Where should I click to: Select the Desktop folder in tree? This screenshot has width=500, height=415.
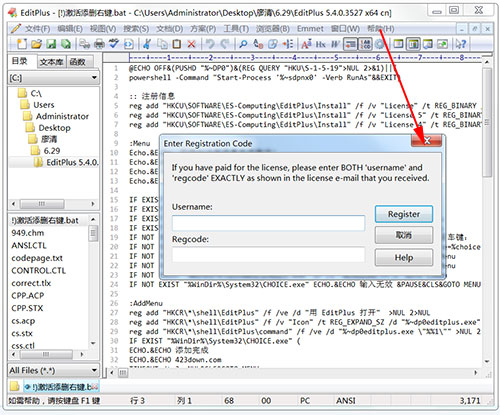[54, 128]
